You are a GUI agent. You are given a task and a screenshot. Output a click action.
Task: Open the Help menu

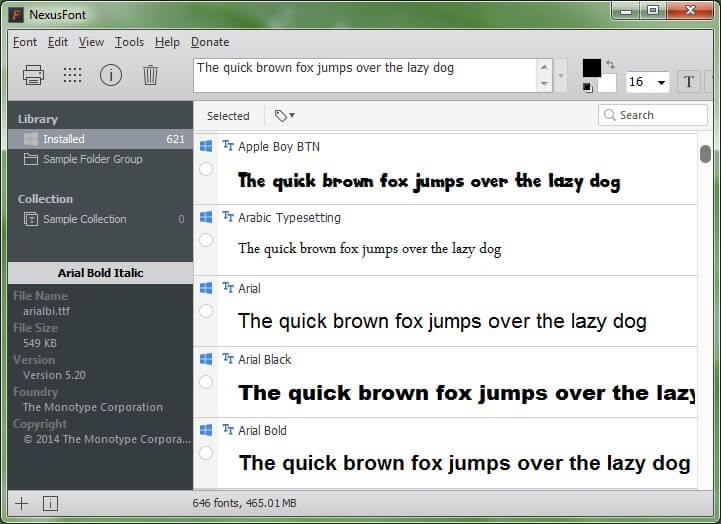(167, 42)
